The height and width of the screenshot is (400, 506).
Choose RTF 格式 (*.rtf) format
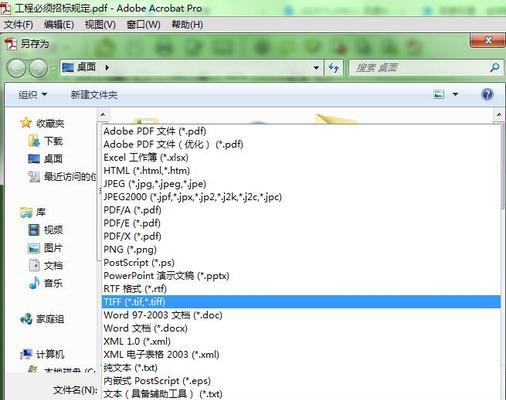pos(301,289)
